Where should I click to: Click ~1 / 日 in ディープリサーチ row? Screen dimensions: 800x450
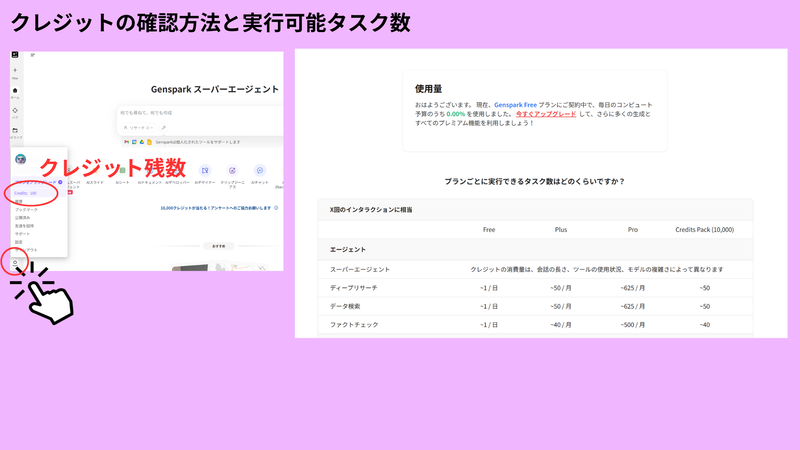489,288
